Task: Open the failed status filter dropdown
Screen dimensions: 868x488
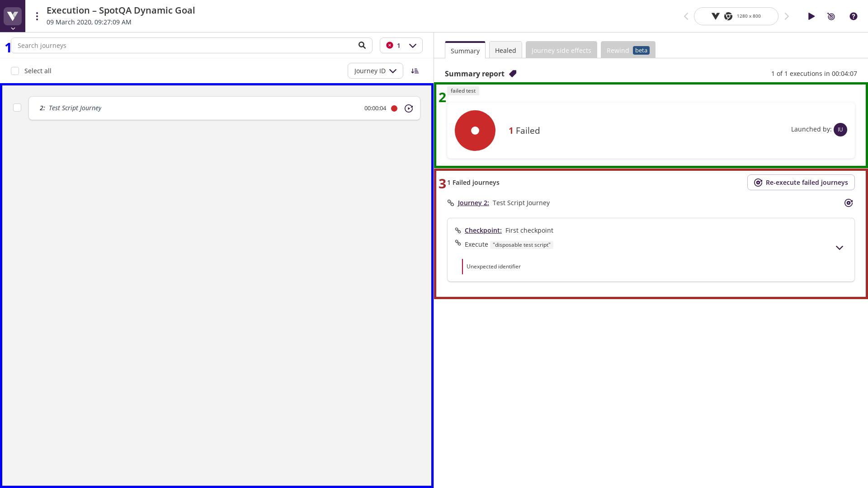Action: click(x=401, y=45)
